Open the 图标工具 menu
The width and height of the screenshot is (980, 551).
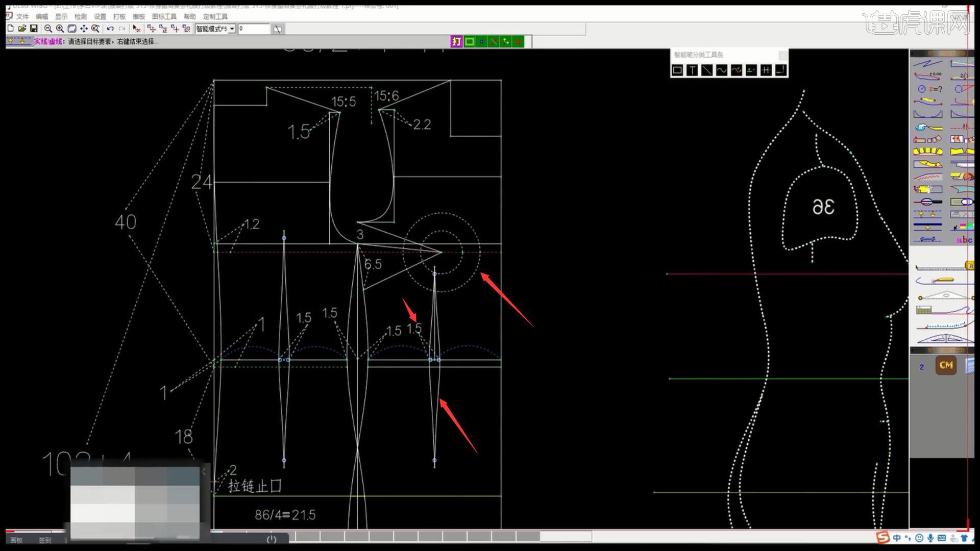tap(164, 16)
